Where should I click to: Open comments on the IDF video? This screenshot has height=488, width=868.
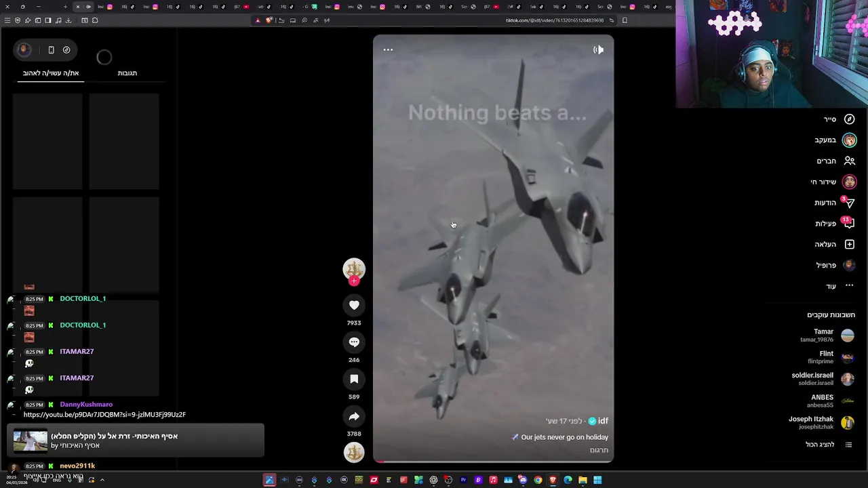click(354, 342)
